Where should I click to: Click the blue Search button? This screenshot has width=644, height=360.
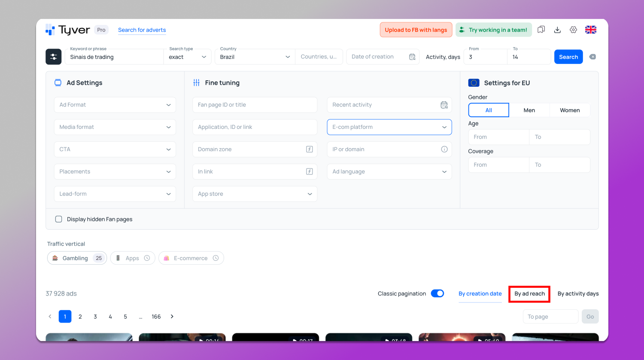[x=568, y=57]
